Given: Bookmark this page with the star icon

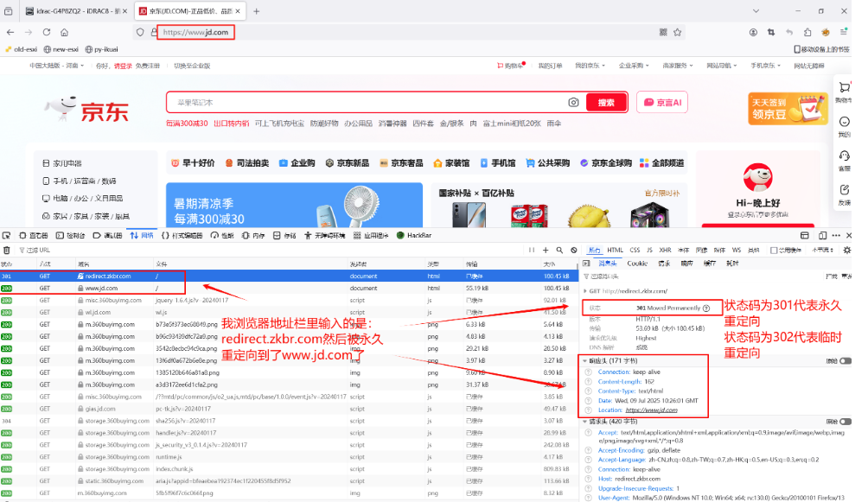Looking at the screenshot, I should (x=678, y=32).
